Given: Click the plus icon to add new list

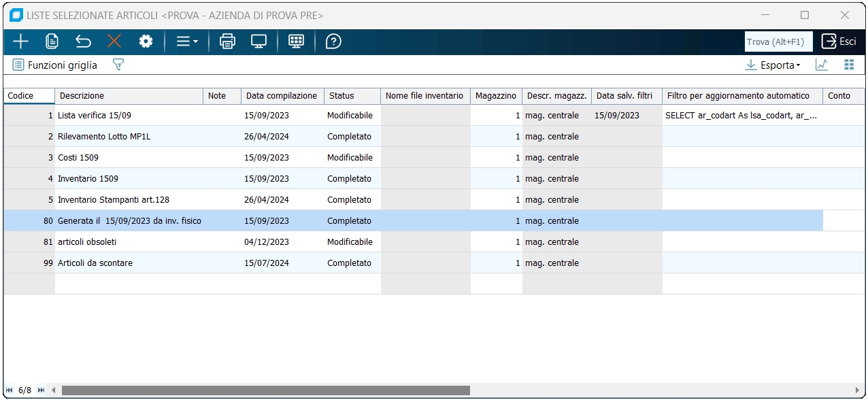Looking at the screenshot, I should [20, 41].
